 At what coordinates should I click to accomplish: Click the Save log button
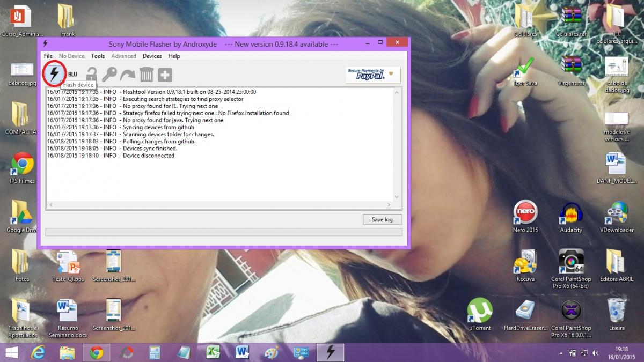[382, 219]
